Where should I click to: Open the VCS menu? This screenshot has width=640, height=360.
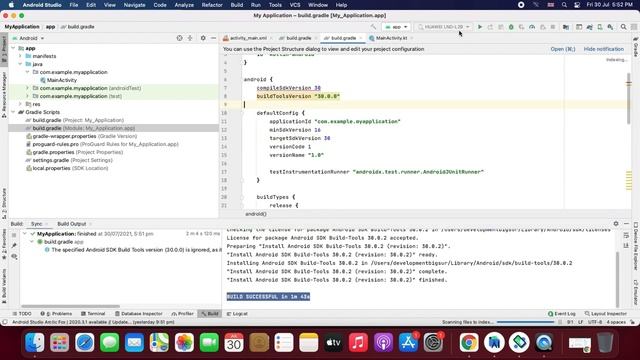295,5
